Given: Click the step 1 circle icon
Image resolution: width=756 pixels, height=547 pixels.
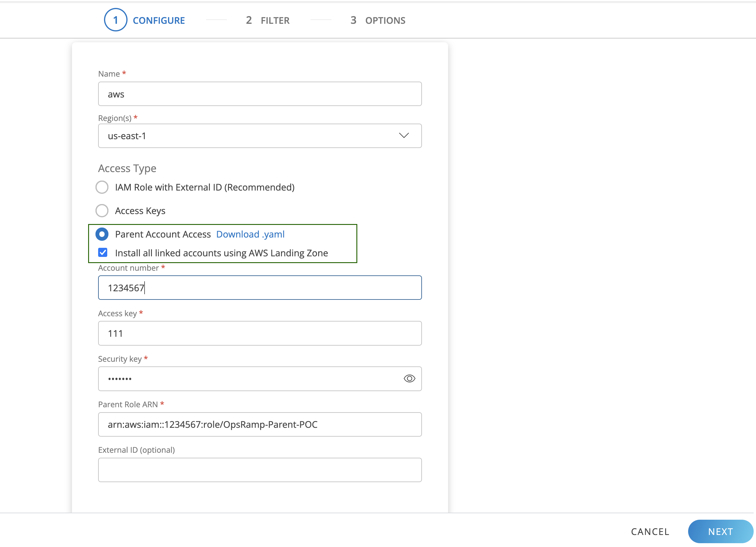Looking at the screenshot, I should [115, 20].
